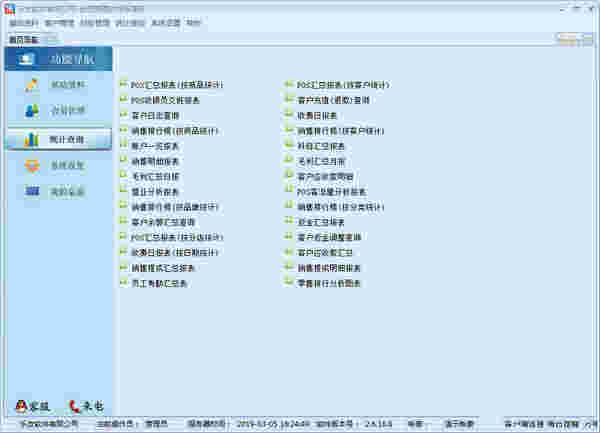Click the app logo in the title bar
The height and width of the screenshot is (433, 600).
click(10, 9)
